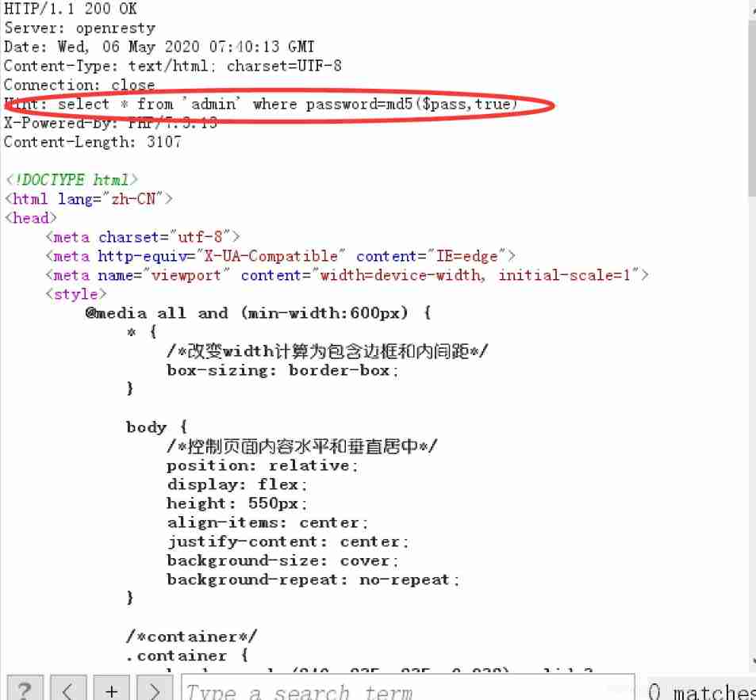Click the '/*container*/' comment line
756x700 pixels.
click(x=191, y=637)
